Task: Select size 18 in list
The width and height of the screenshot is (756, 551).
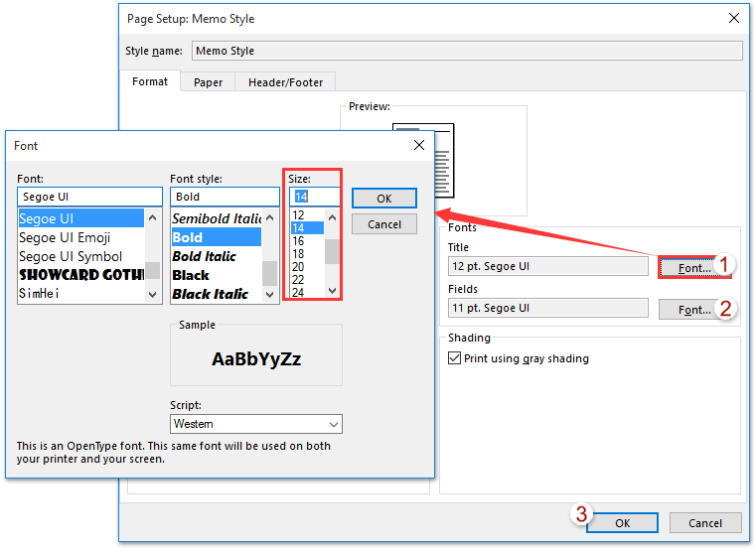Action: (x=307, y=254)
